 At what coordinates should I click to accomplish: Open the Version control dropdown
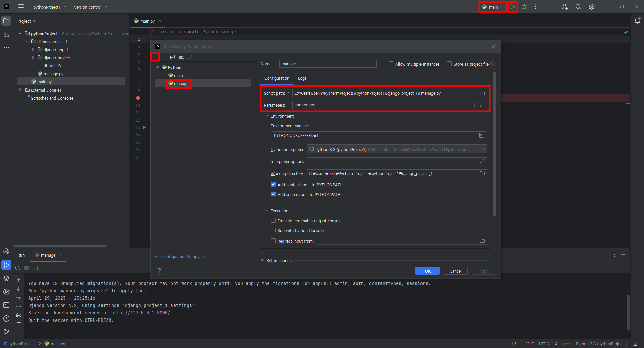point(90,7)
